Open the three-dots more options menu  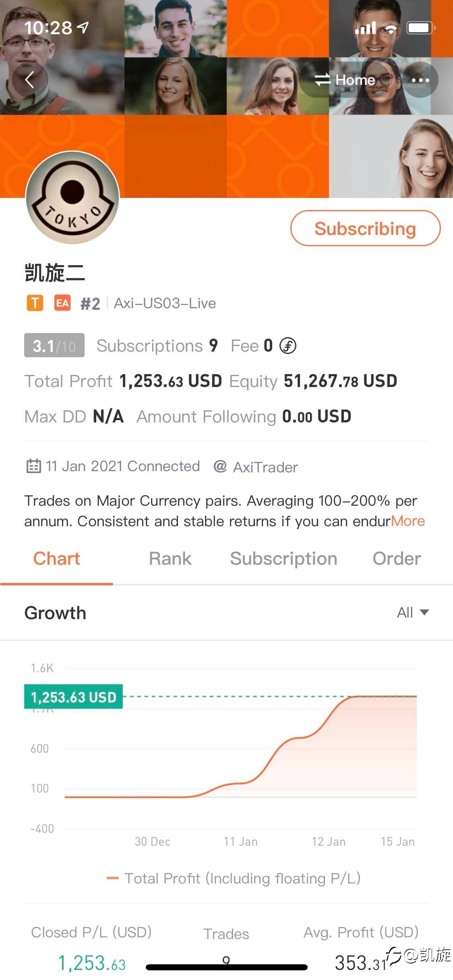pyautogui.click(x=420, y=80)
